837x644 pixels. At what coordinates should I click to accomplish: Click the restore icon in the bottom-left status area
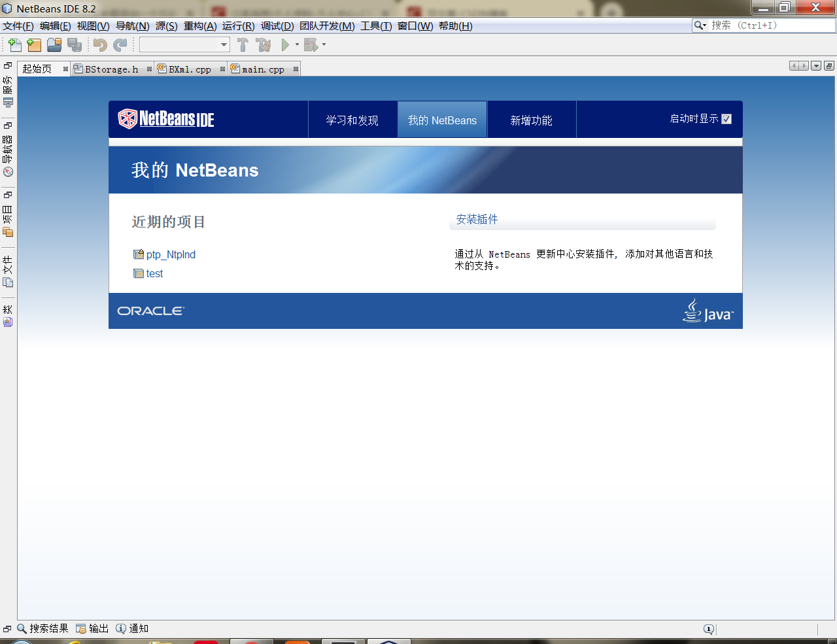(x=7, y=629)
